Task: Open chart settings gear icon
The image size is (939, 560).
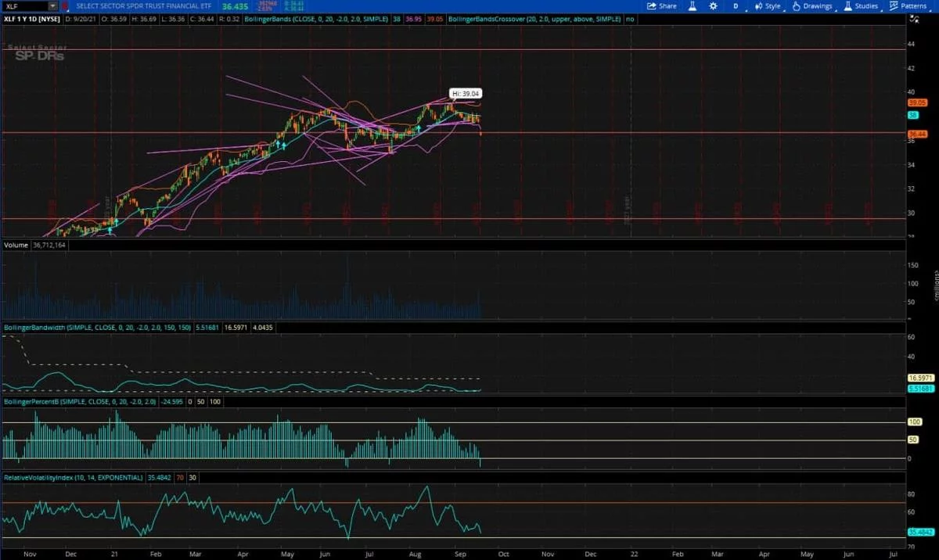Action: [x=713, y=5]
